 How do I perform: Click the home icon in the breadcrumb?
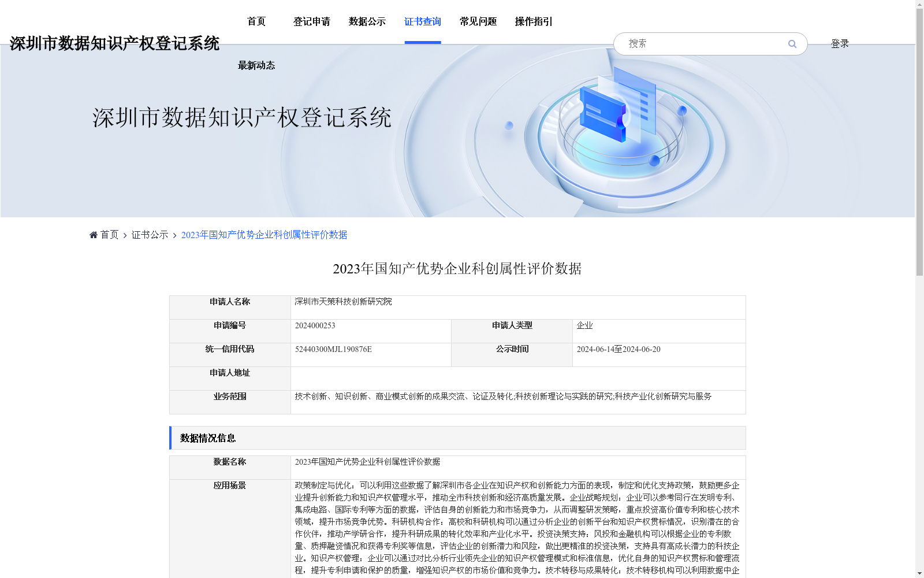click(94, 235)
